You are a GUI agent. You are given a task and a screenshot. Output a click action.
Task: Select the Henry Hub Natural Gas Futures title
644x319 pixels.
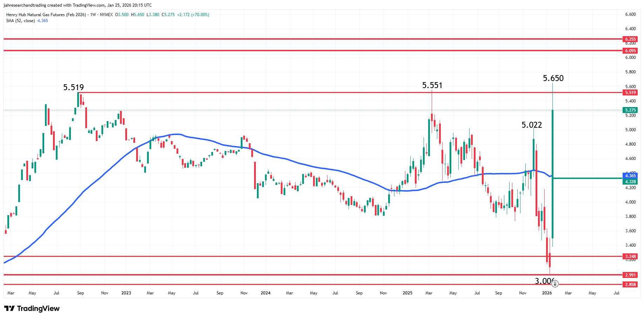click(46, 15)
